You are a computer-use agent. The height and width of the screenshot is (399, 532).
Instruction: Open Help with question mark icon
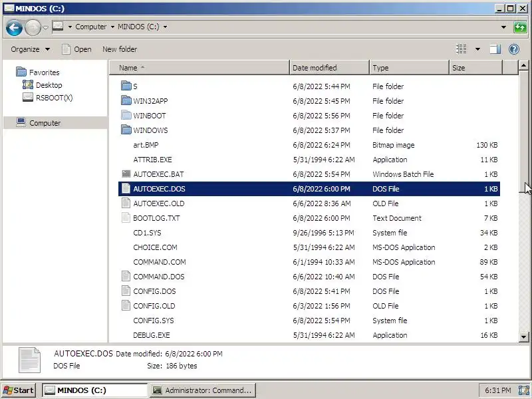(x=514, y=49)
